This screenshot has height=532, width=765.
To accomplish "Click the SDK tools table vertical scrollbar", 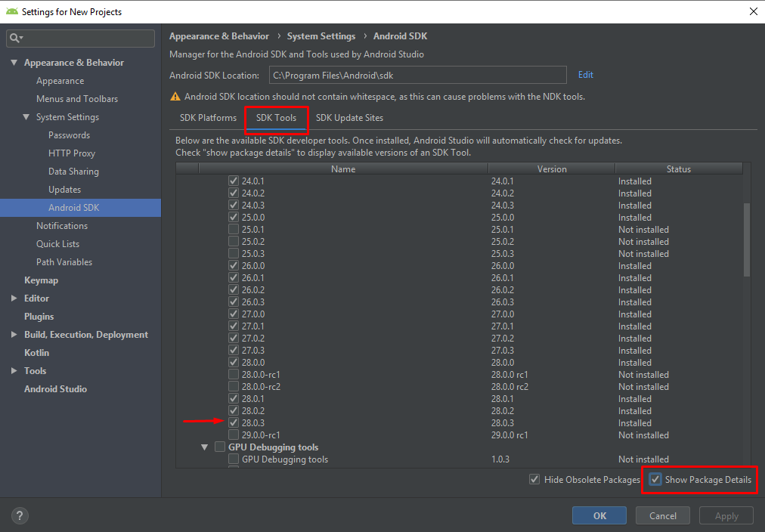I will click(x=746, y=240).
